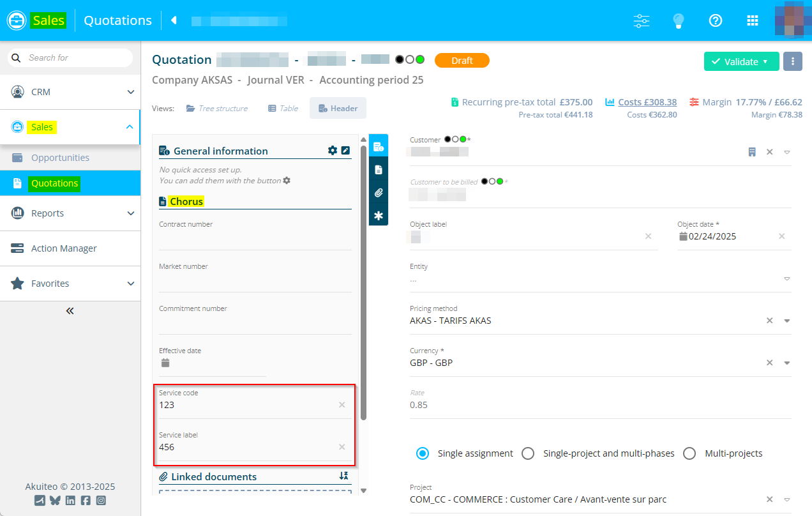Click the Validate button

point(741,61)
